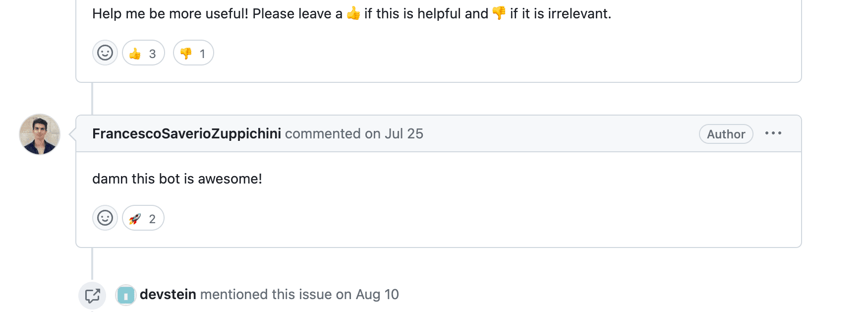868x312 pixels.
Task: Click the 'damn this bot is awesome!' comment text
Action: point(177,179)
